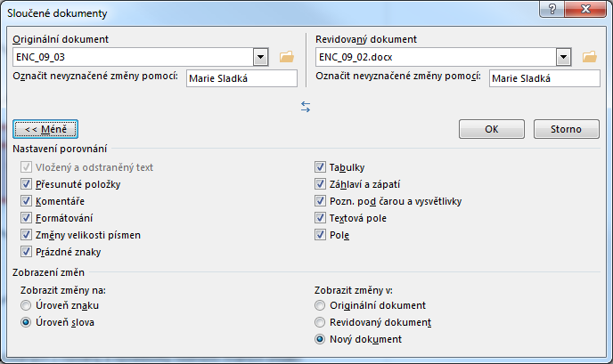Toggle the Prázdné znaky checkbox
613x364 pixels.
click(26, 252)
